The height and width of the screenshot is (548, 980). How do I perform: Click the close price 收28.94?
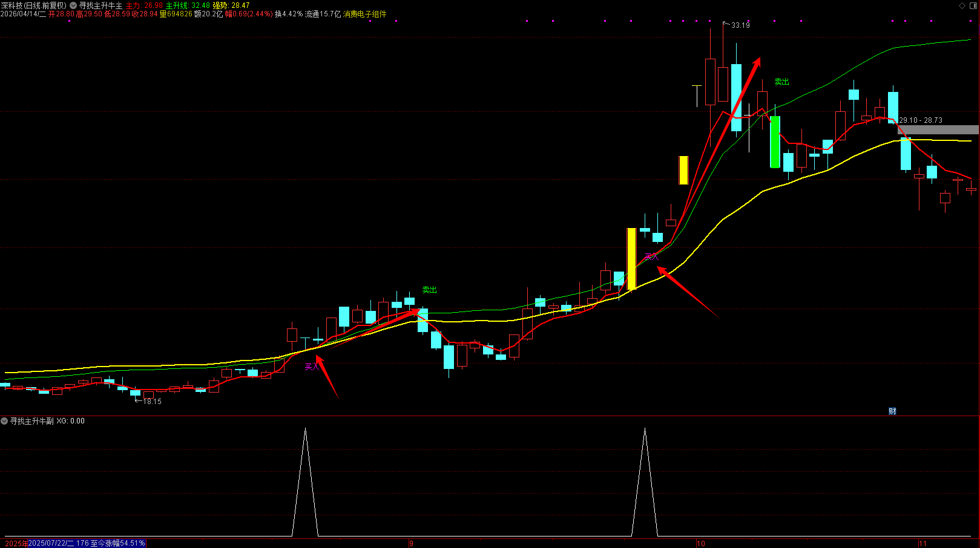coord(145,14)
